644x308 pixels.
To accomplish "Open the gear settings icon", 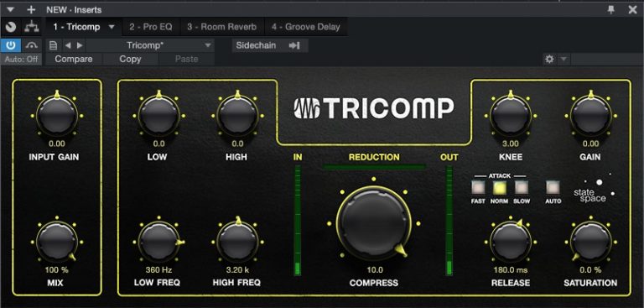I will pos(549,60).
